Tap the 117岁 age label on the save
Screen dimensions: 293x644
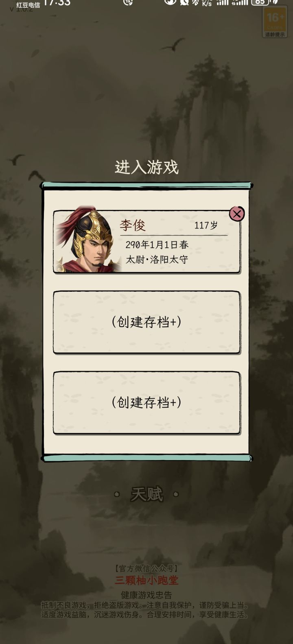tap(206, 225)
